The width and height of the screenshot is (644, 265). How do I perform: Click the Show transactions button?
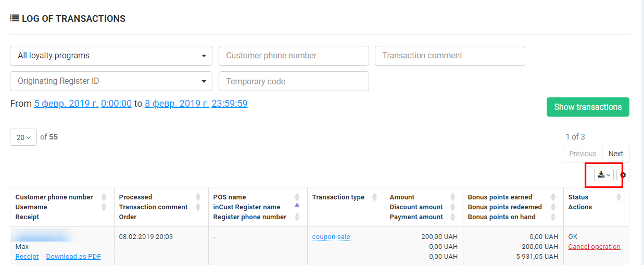[588, 107]
